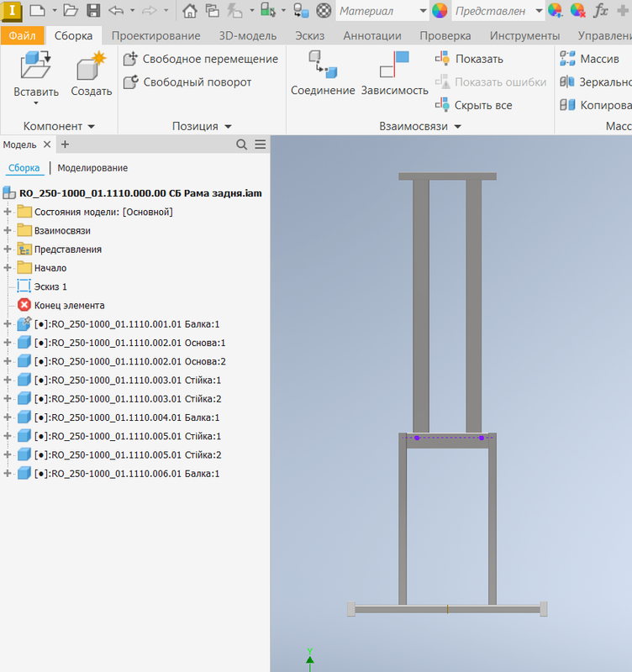Expand 006.01 Балка:1 component node
This screenshot has height=672, width=632.
(x=8, y=474)
